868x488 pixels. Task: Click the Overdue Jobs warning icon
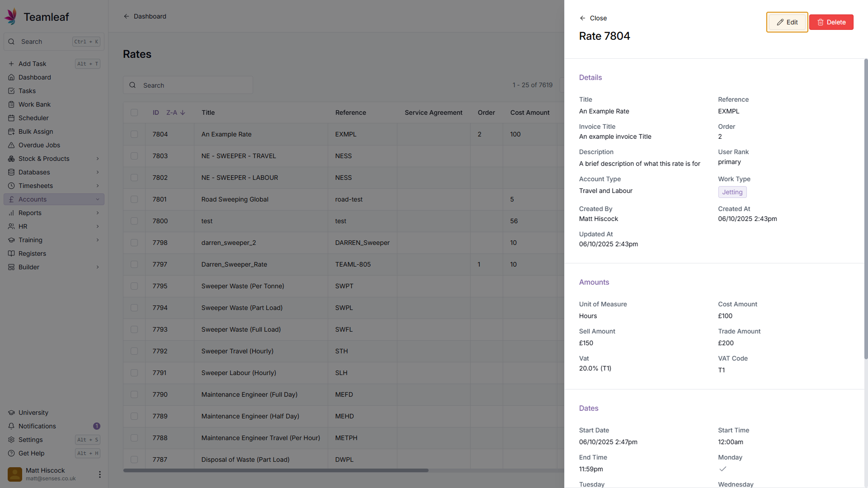[11, 145]
